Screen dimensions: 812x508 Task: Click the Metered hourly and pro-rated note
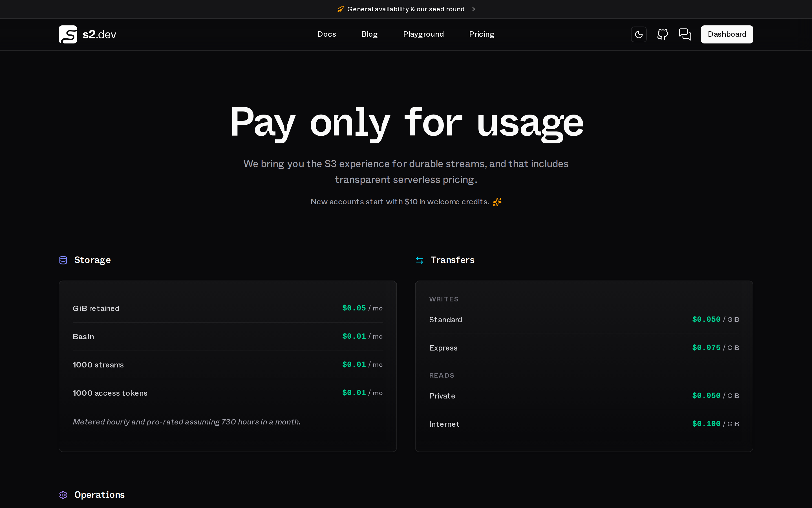[x=187, y=422]
